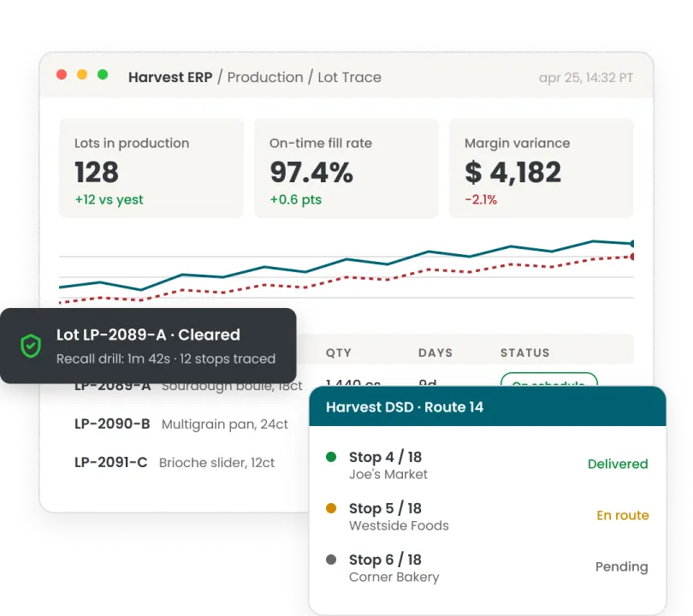Open the Production breadcrumb
This screenshot has width=693, height=616.
pyautogui.click(x=265, y=77)
